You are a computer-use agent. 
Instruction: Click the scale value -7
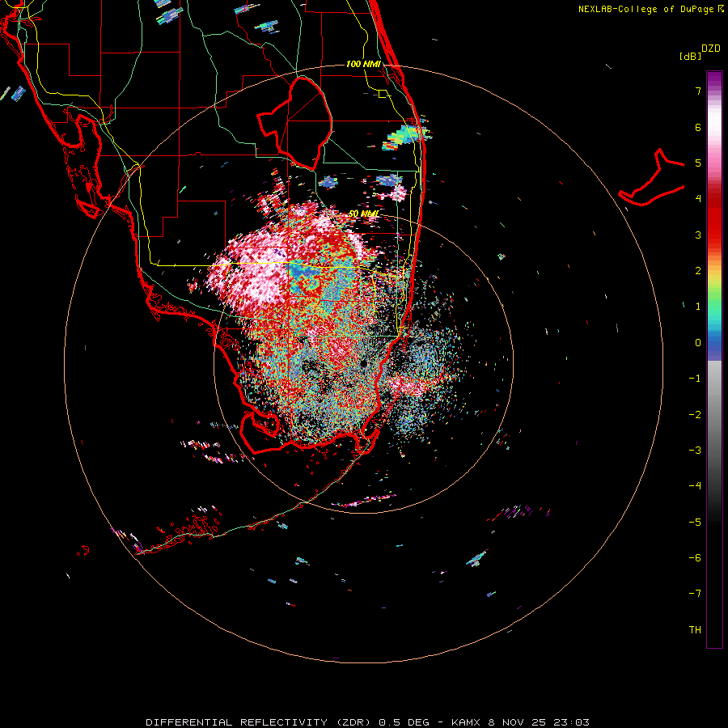(695, 594)
